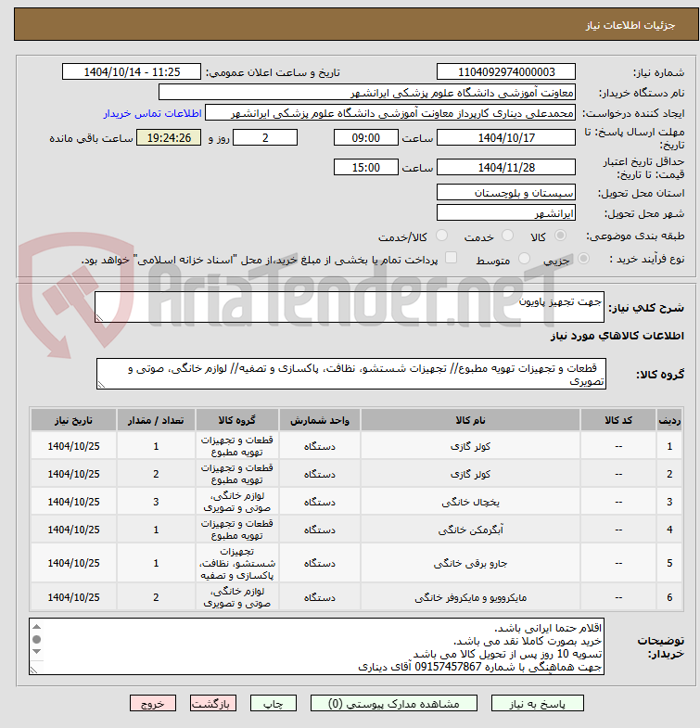
Task: Click the شماره نیاز number field
Action: click(506, 72)
